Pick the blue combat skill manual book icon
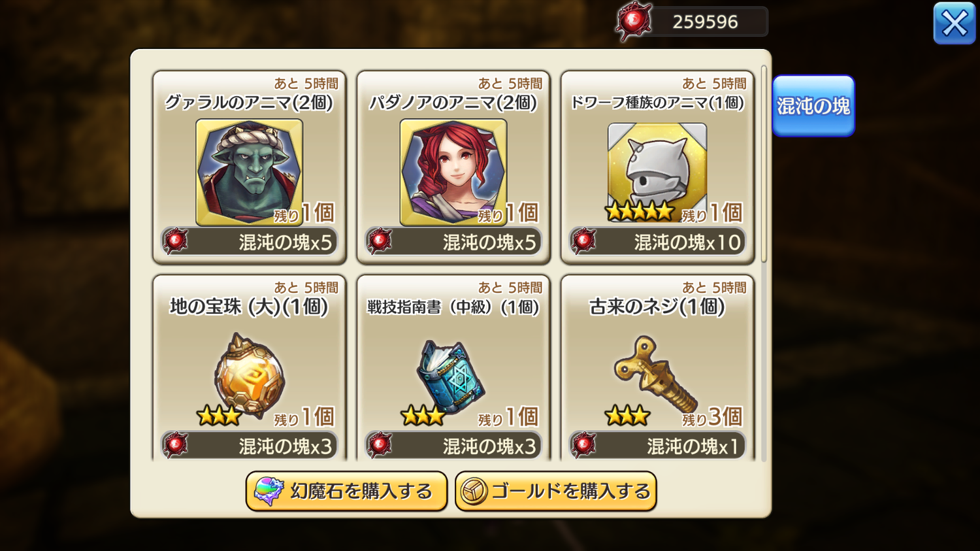This screenshot has height=551, width=980. pyautogui.click(x=451, y=377)
